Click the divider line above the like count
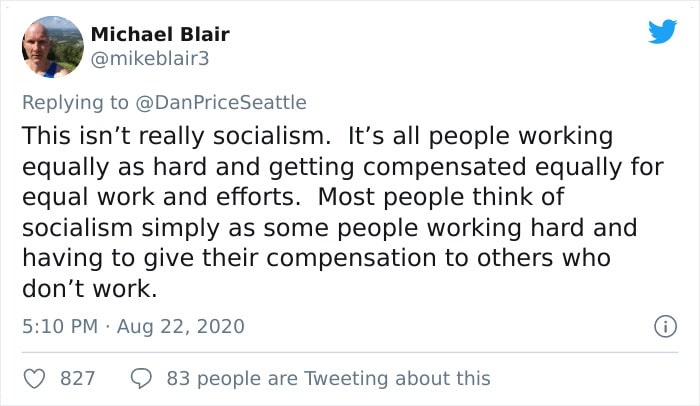This screenshot has width=700, height=406. click(x=350, y=352)
